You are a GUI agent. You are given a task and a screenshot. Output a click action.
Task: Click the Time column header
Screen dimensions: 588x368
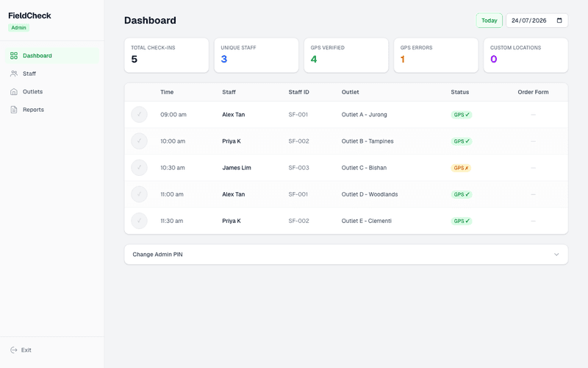[x=167, y=92]
